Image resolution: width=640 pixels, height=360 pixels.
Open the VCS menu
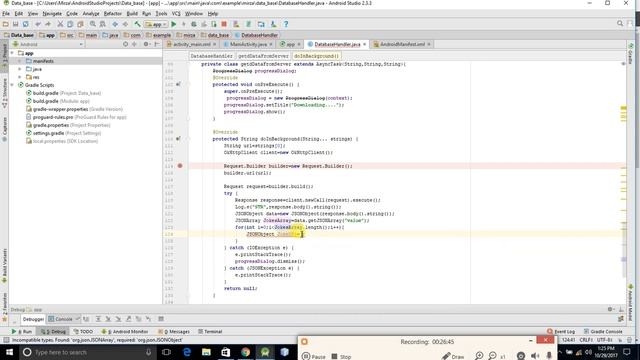point(176,13)
